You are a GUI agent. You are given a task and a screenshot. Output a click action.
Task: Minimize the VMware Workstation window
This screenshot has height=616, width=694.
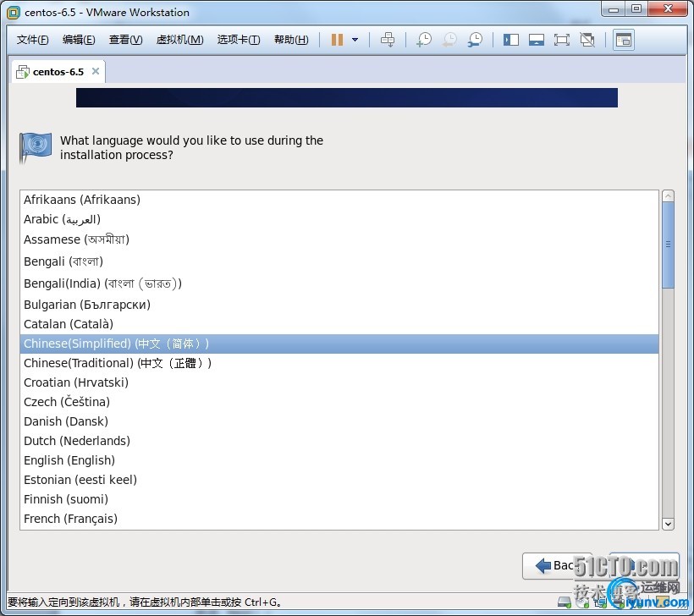614,10
